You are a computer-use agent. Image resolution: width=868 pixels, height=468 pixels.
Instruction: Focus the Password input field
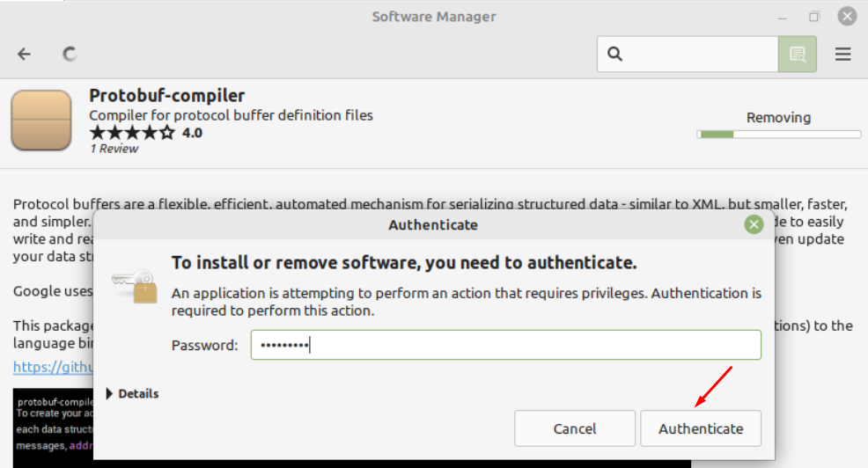(x=505, y=345)
